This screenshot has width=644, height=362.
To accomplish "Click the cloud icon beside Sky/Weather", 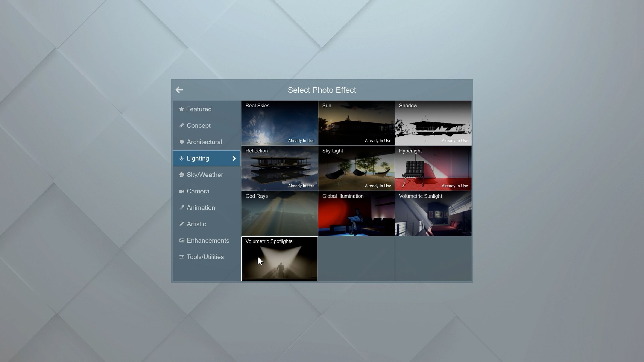I will tap(182, 175).
